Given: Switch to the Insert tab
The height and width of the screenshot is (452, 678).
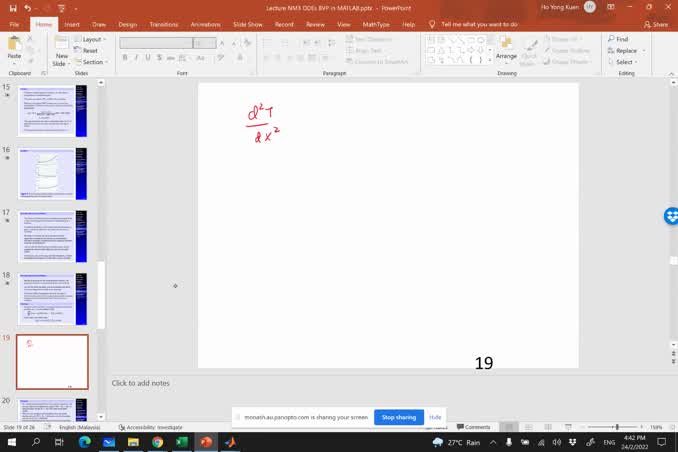Looking at the screenshot, I should [72, 25].
